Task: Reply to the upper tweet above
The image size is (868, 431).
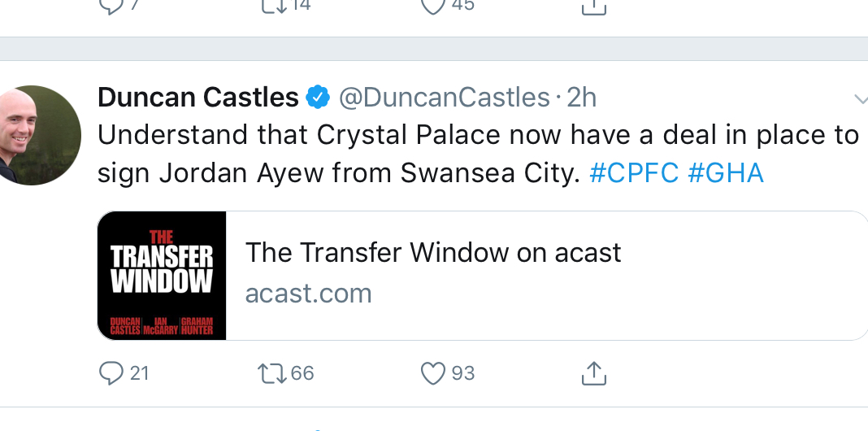Action: (x=110, y=5)
